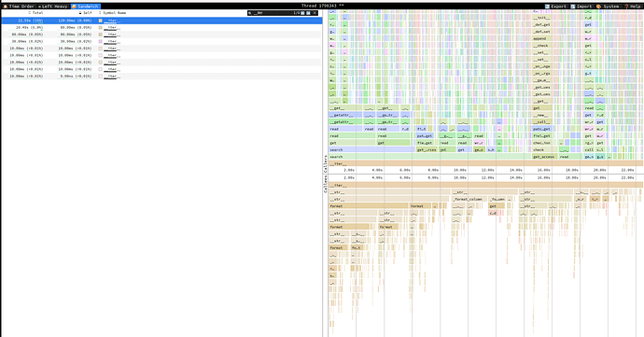Click the blue search frame in Callers
Screen dimensions: 644x337
point(371,149)
